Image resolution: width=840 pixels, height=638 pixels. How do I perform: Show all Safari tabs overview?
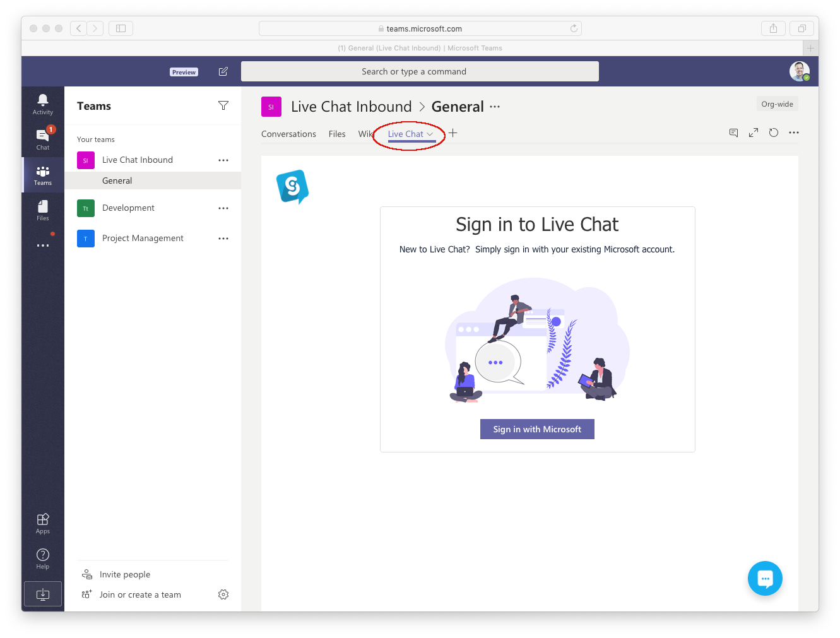[x=802, y=28]
